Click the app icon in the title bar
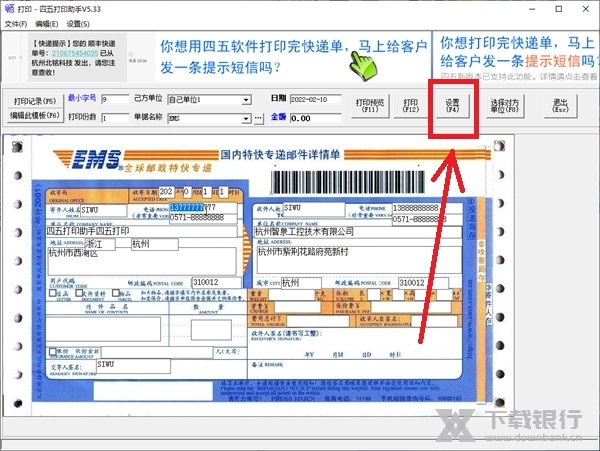This screenshot has height=451, width=600. (9, 8)
